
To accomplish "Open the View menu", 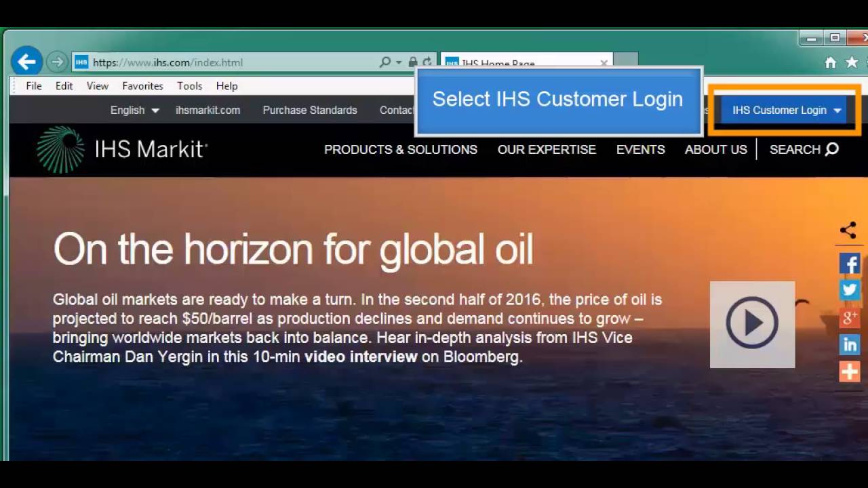I will pyautogui.click(x=98, y=86).
